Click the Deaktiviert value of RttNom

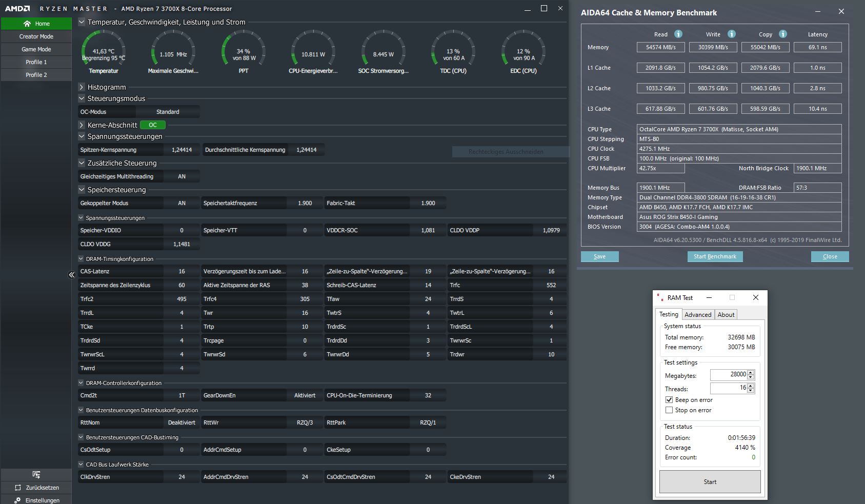tap(182, 422)
